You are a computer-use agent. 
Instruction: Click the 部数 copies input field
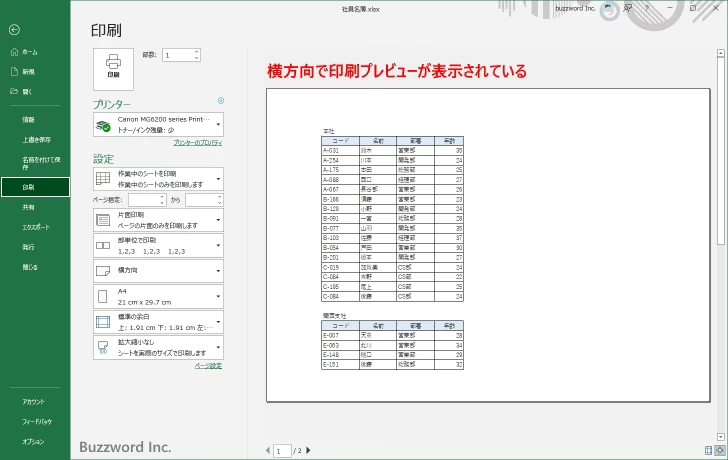tap(178, 55)
